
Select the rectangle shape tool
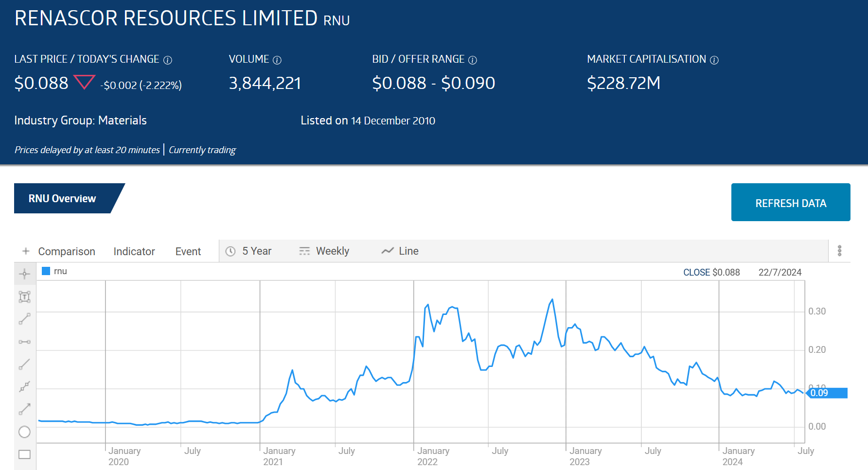[x=24, y=454]
